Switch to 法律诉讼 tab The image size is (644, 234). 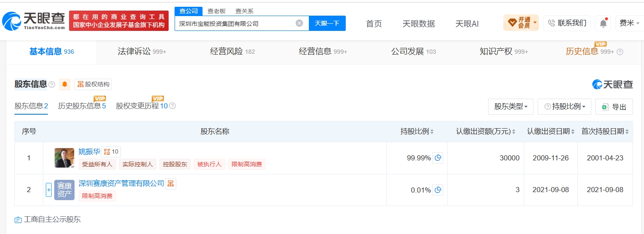click(x=142, y=52)
